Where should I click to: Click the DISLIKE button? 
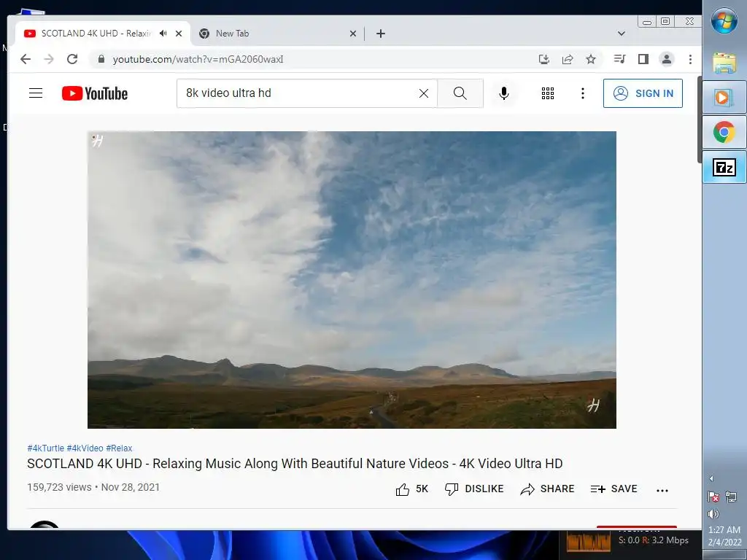(x=474, y=489)
